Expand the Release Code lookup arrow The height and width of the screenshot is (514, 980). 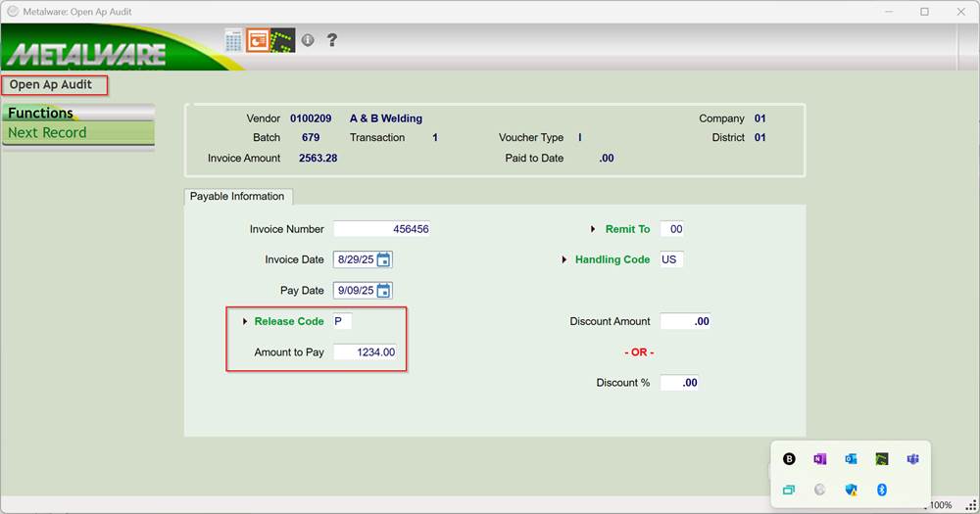click(x=245, y=322)
